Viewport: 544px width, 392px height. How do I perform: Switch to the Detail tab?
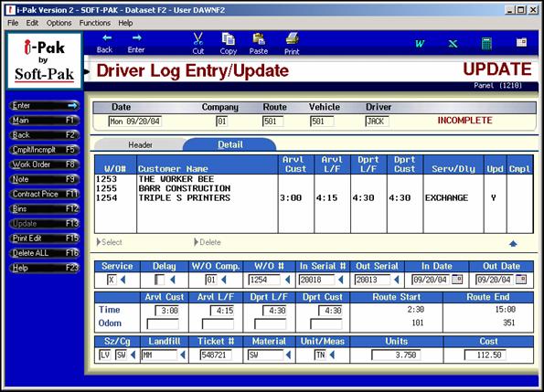(x=229, y=144)
